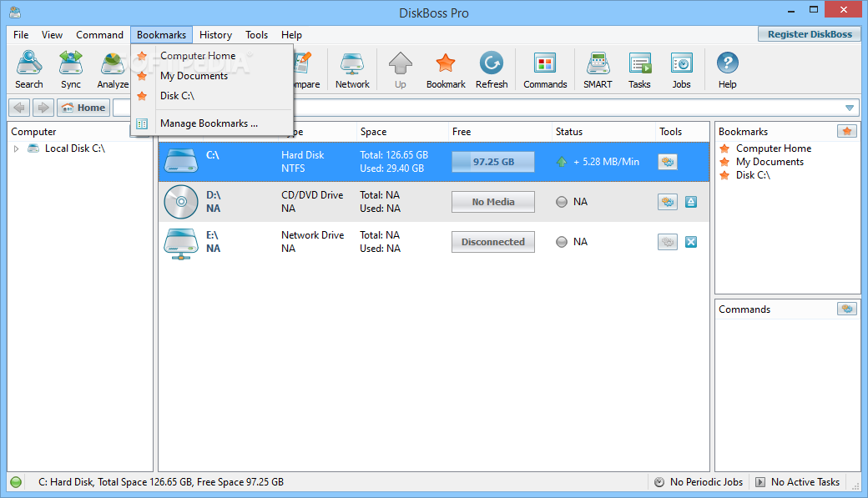The image size is (868, 498).
Task: Click the Tools column header
Action: pyautogui.click(x=682, y=132)
